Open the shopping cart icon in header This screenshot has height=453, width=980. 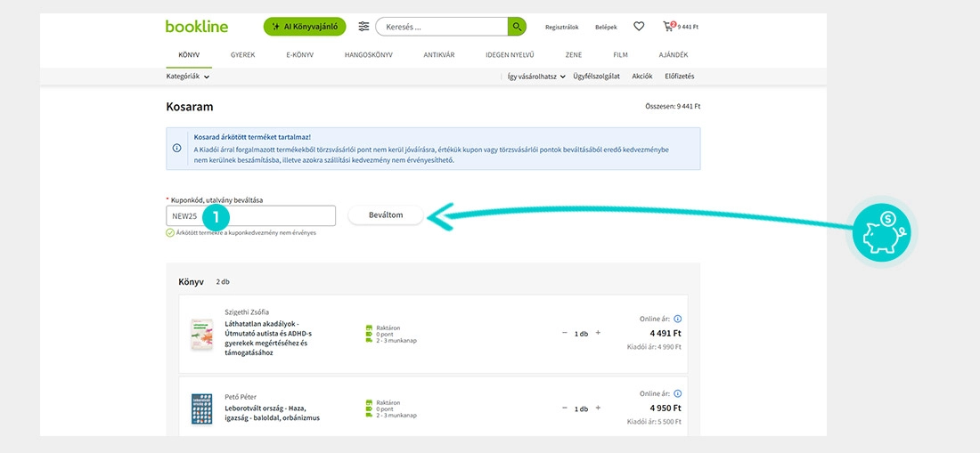(668, 27)
